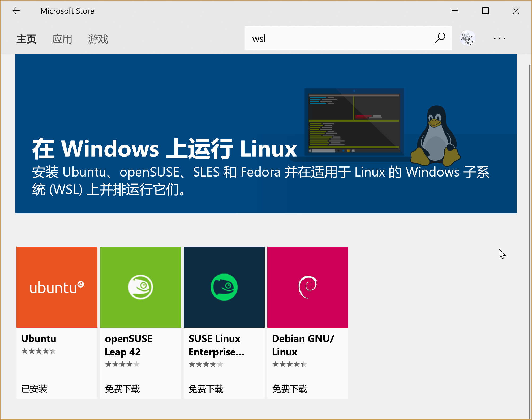
Task: Click 免费下载 under Debian GNU/Linux
Action: click(289, 389)
